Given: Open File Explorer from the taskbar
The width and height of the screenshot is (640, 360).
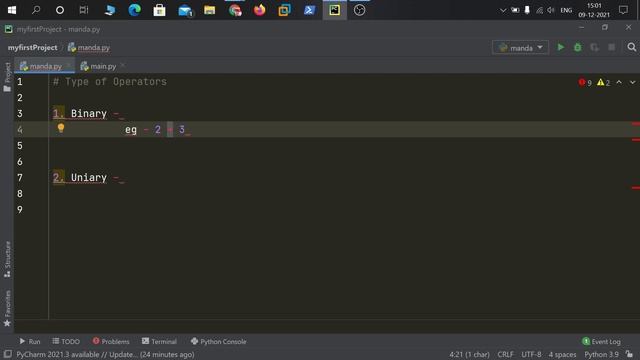Looking at the screenshot, I should tap(209, 10).
